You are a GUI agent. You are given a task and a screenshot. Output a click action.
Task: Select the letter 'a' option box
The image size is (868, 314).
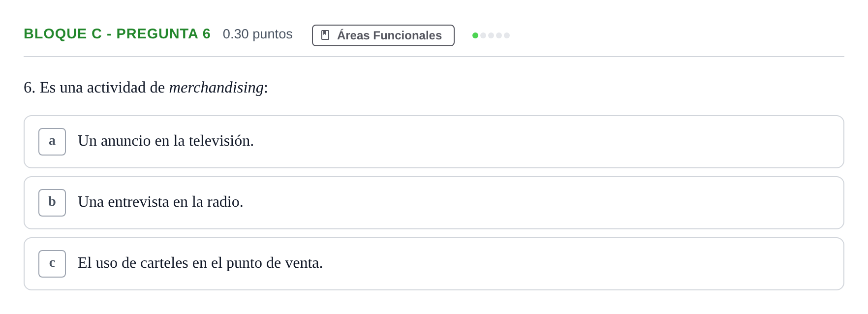pos(52,142)
